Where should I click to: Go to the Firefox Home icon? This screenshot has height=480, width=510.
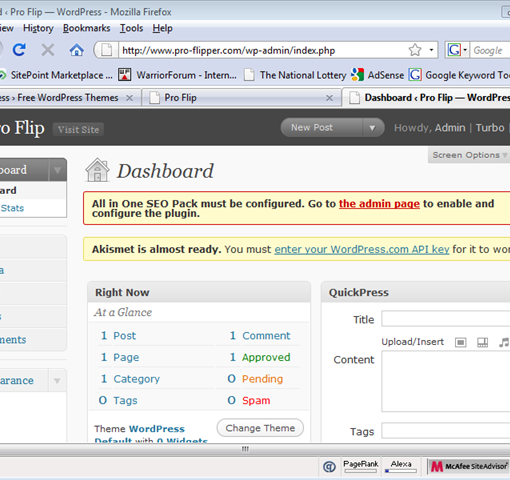coord(76,50)
